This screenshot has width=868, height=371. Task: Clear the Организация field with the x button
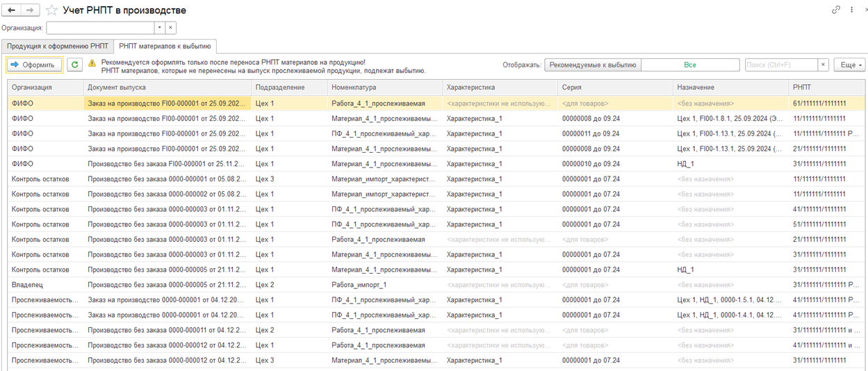pyautogui.click(x=171, y=28)
